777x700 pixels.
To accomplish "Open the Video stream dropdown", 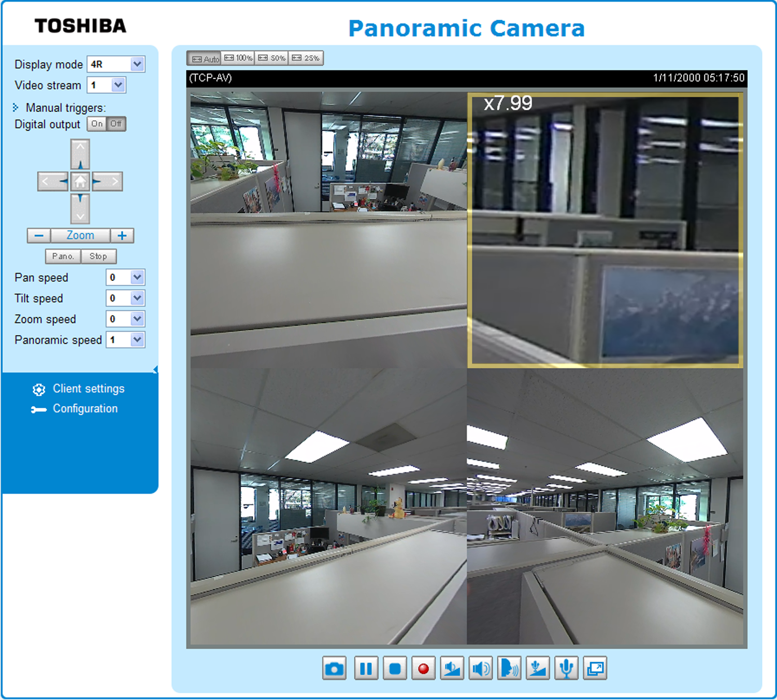I will 107,85.
